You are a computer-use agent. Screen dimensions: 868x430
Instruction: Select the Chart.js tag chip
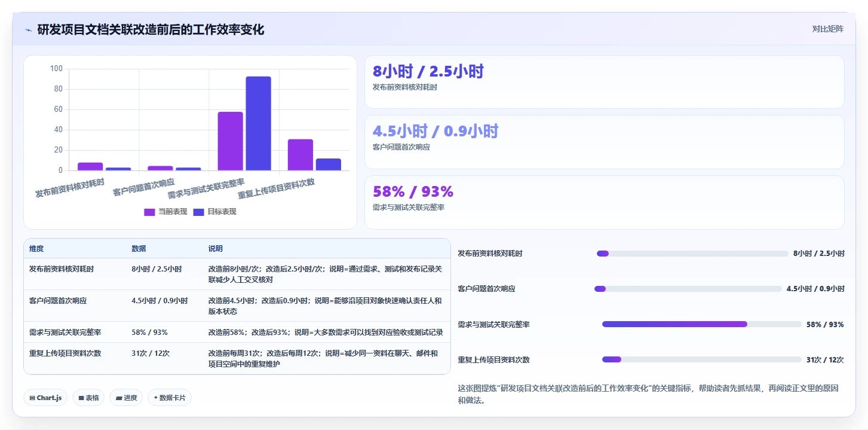click(45, 398)
